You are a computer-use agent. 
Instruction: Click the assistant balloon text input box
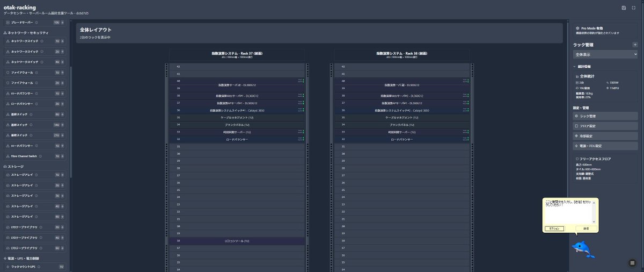point(568,212)
